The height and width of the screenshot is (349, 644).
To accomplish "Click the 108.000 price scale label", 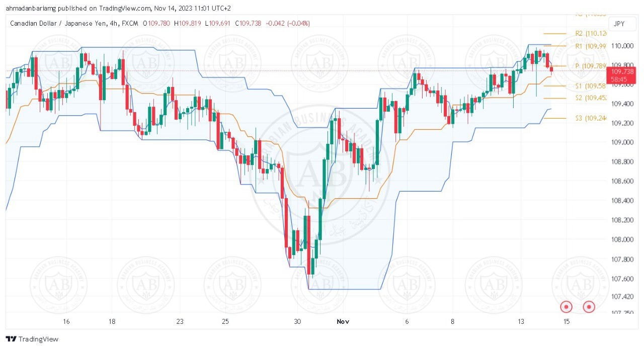I will pyautogui.click(x=622, y=240).
